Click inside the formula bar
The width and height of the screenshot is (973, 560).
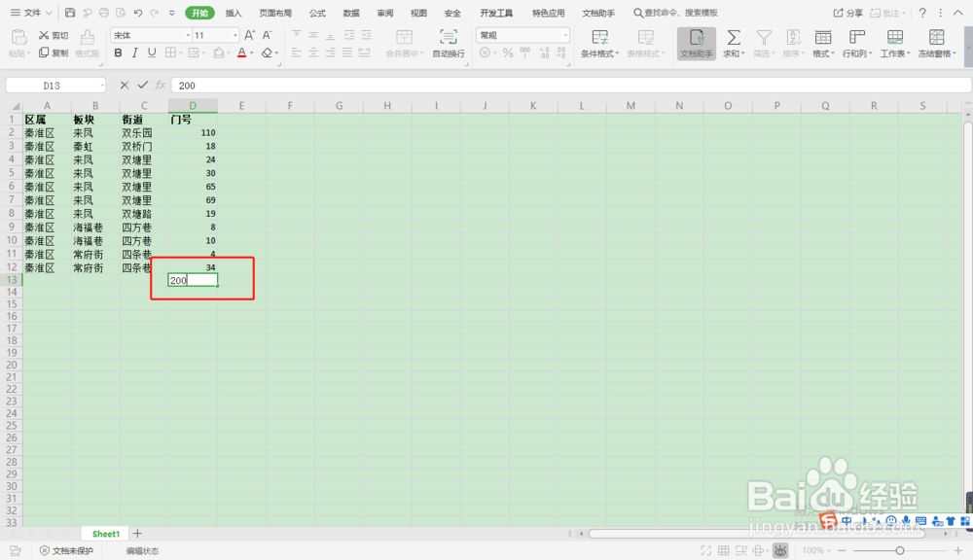coord(389,85)
